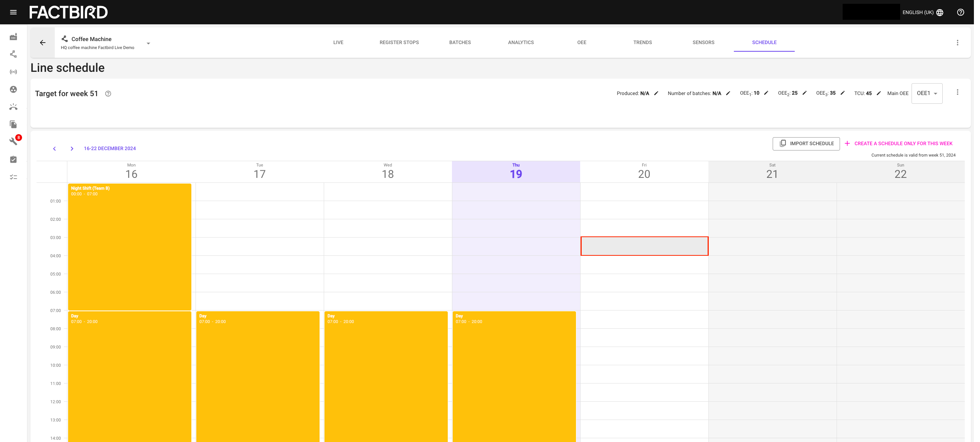Show help for Target for week 51

pyautogui.click(x=108, y=93)
